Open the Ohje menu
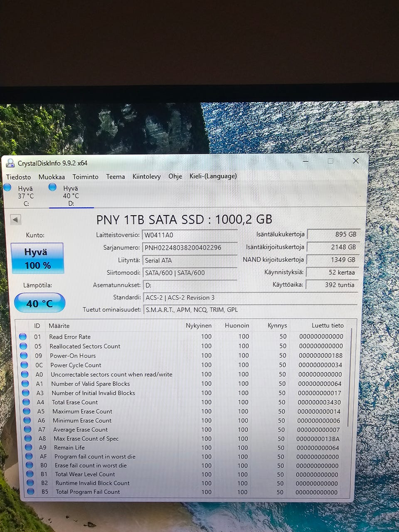 (175, 176)
